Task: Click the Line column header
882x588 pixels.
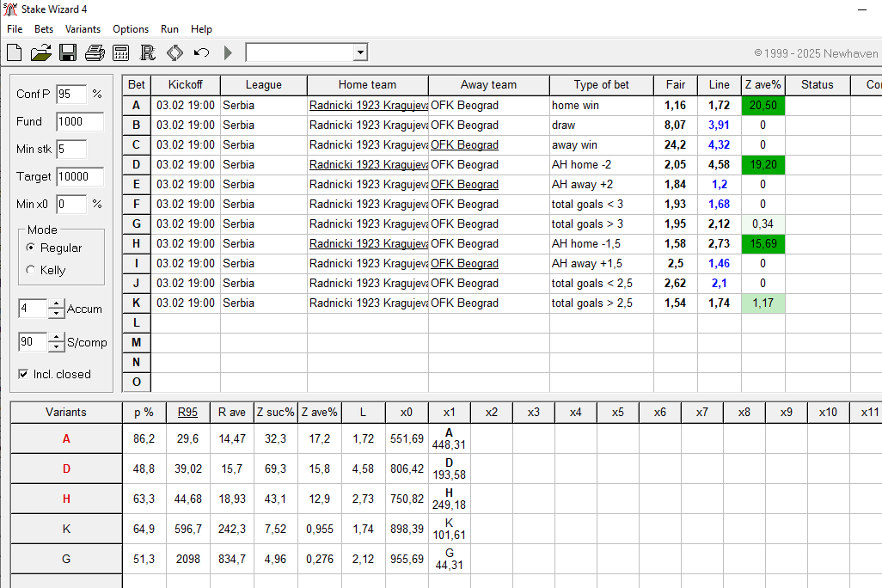Action: (x=720, y=85)
